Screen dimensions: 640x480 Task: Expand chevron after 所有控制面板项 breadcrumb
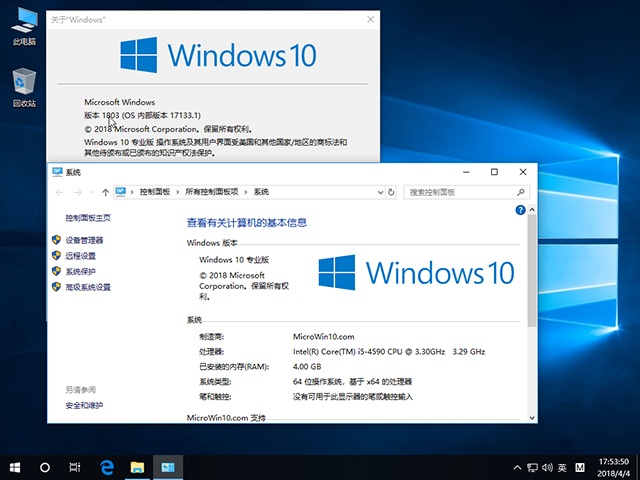pos(246,192)
